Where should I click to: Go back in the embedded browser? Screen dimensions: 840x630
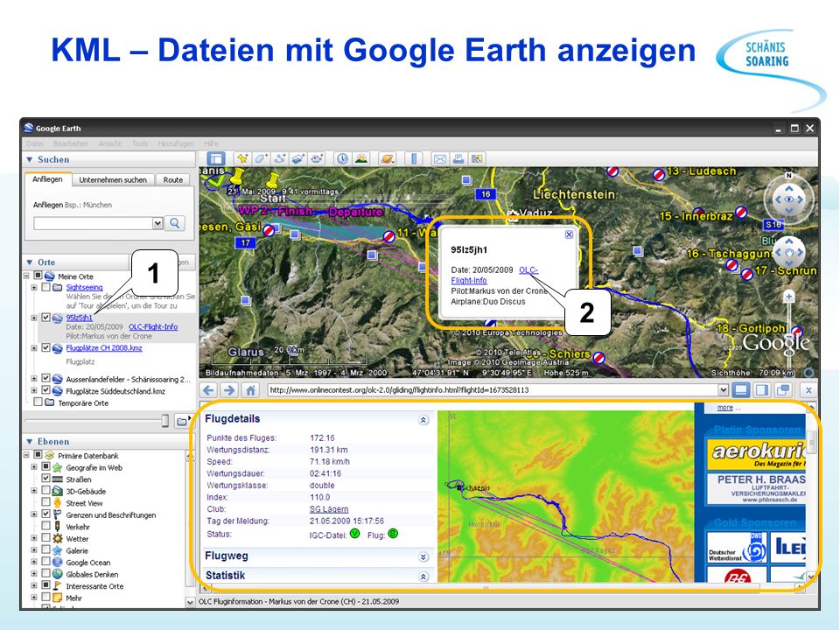point(209,390)
